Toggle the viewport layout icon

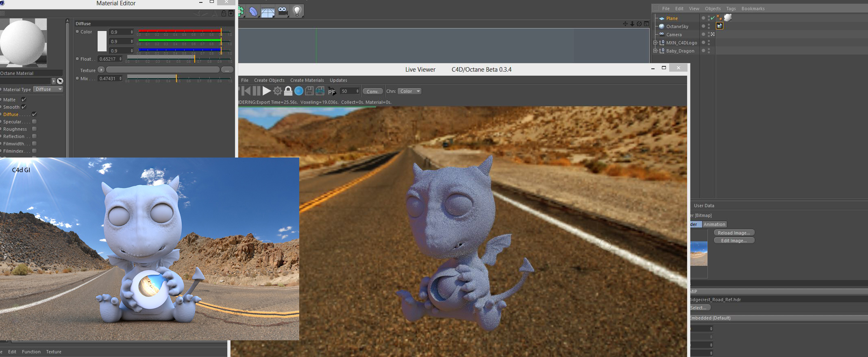(x=646, y=24)
